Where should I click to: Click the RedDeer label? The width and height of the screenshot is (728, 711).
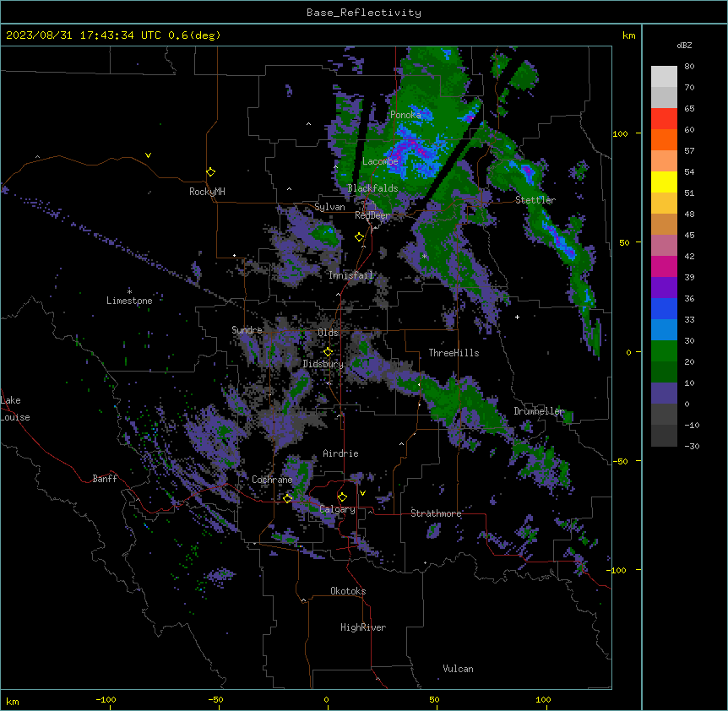point(372,215)
